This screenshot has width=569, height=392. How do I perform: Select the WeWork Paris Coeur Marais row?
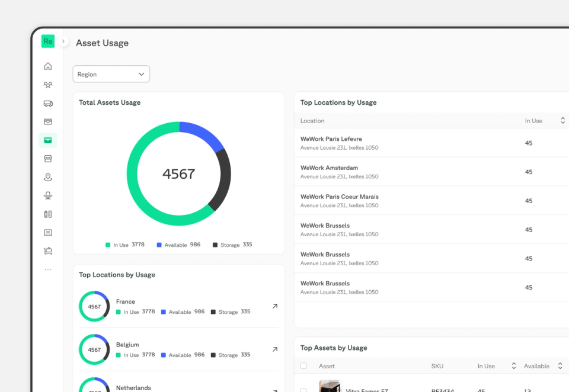pos(431,201)
